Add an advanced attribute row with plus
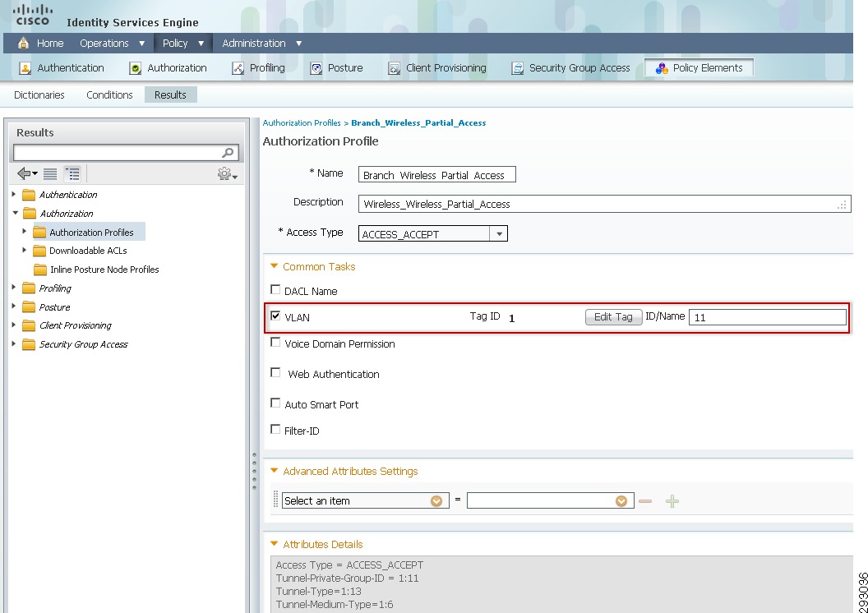Image resolution: width=868 pixels, height=613 pixels. [x=672, y=501]
